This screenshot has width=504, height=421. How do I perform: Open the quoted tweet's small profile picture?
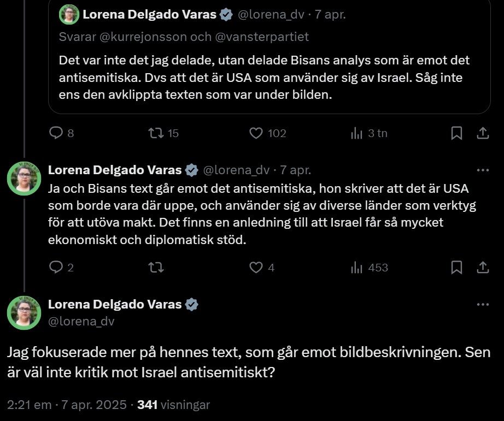coord(69,15)
